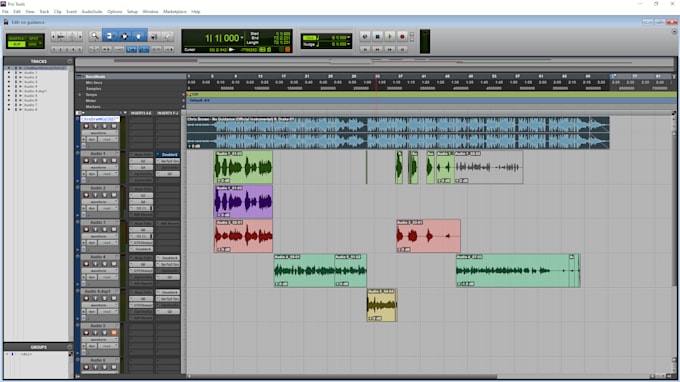Click the Stop transport button
The image size is (680, 382).
377,37
